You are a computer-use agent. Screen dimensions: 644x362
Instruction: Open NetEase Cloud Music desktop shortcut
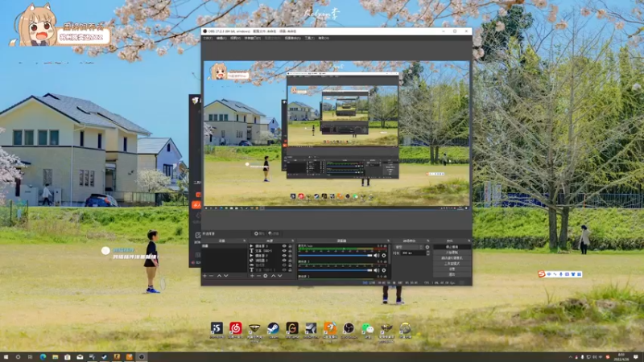[235, 329]
